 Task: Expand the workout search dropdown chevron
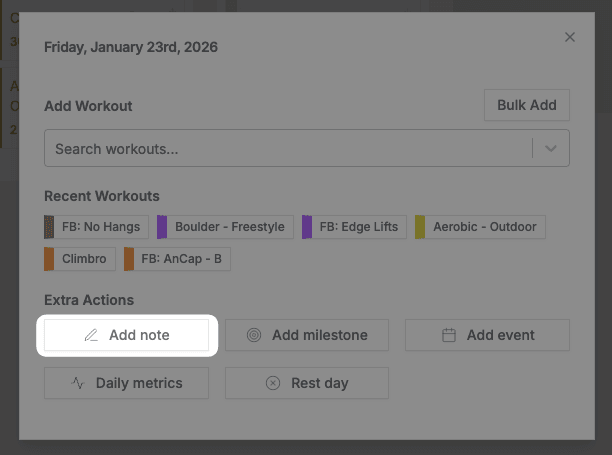[x=551, y=149]
